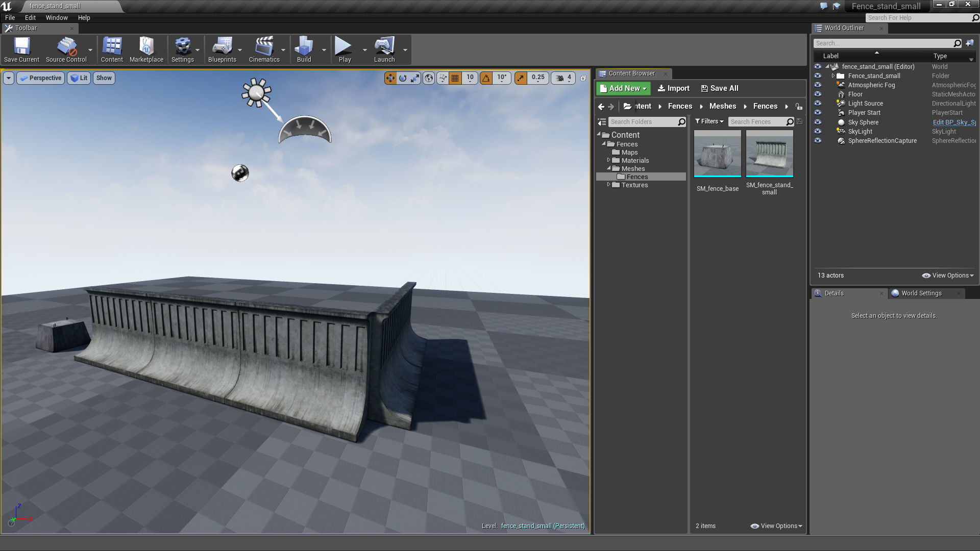Open the camera speed dropdown
Image resolution: width=980 pixels, height=551 pixels.
[563, 78]
